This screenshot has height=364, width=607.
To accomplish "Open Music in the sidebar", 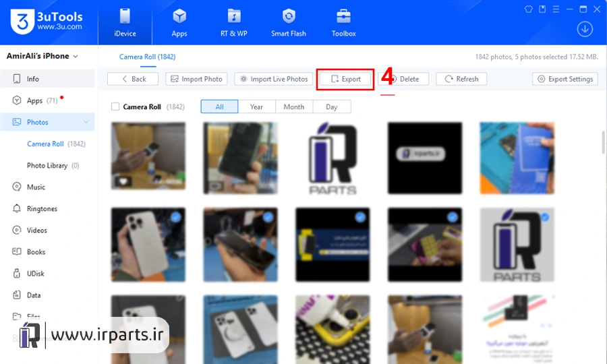I will [x=47, y=187].
